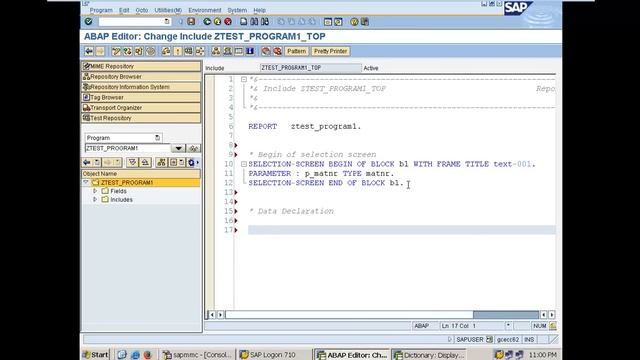Screen dimensions: 640x360
Task: Click the horizontal scrollbar thumb in the editor
Action: 506,315
